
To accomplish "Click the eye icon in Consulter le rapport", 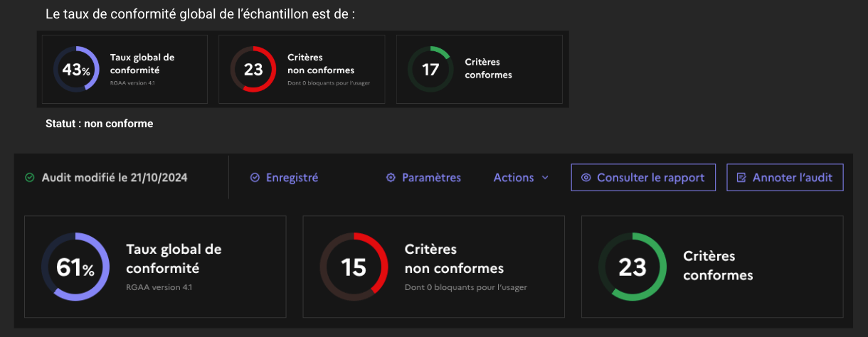I will pyautogui.click(x=586, y=178).
